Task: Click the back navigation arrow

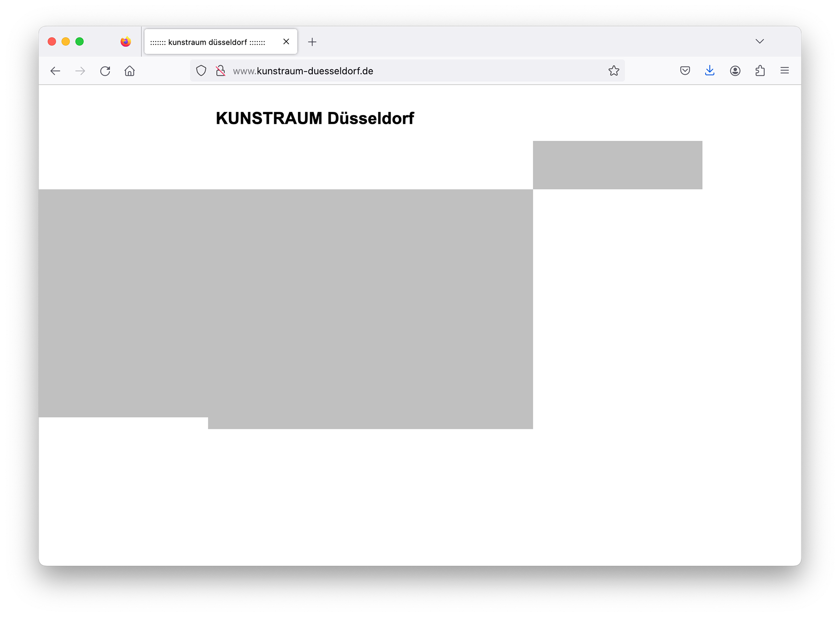Action: pyautogui.click(x=55, y=71)
